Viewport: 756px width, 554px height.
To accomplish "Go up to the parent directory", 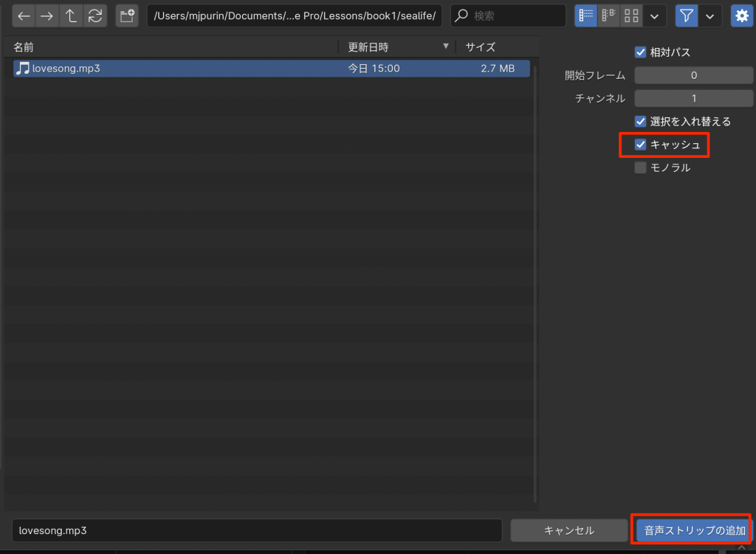I will (71, 15).
